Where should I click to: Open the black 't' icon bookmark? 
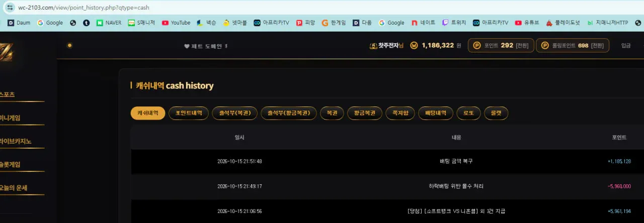pyautogui.click(x=87, y=23)
